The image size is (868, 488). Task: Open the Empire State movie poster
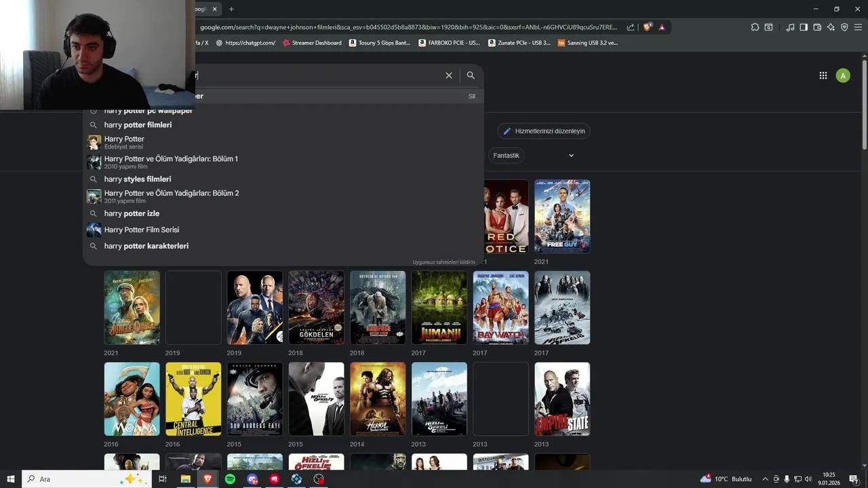[x=562, y=399]
